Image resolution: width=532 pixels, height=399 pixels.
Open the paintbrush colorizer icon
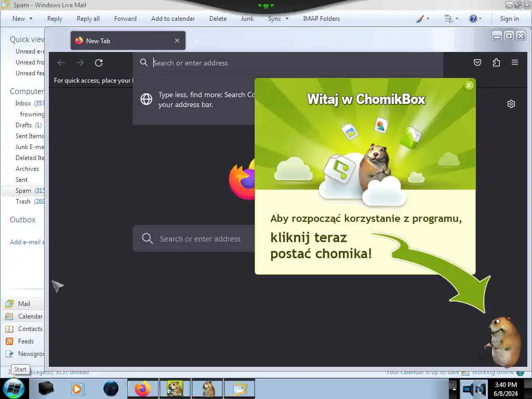(x=420, y=19)
